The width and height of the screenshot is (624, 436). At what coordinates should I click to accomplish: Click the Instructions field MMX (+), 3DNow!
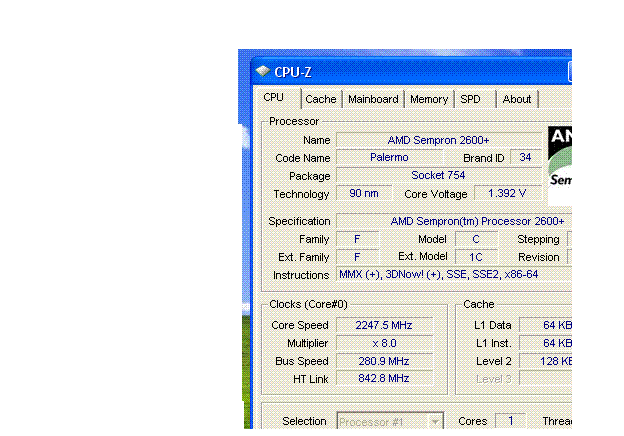tap(454, 274)
